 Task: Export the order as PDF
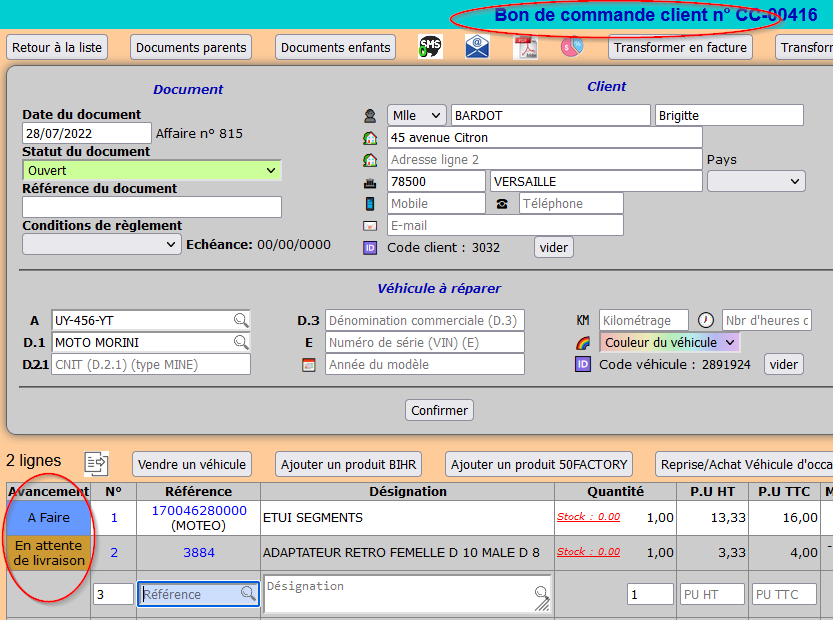coord(525,47)
